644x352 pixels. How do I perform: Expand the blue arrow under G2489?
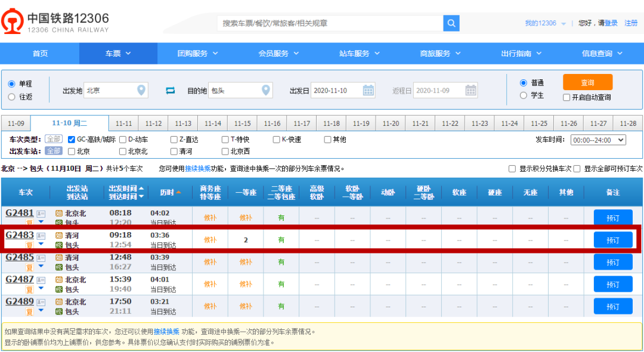click(41, 310)
